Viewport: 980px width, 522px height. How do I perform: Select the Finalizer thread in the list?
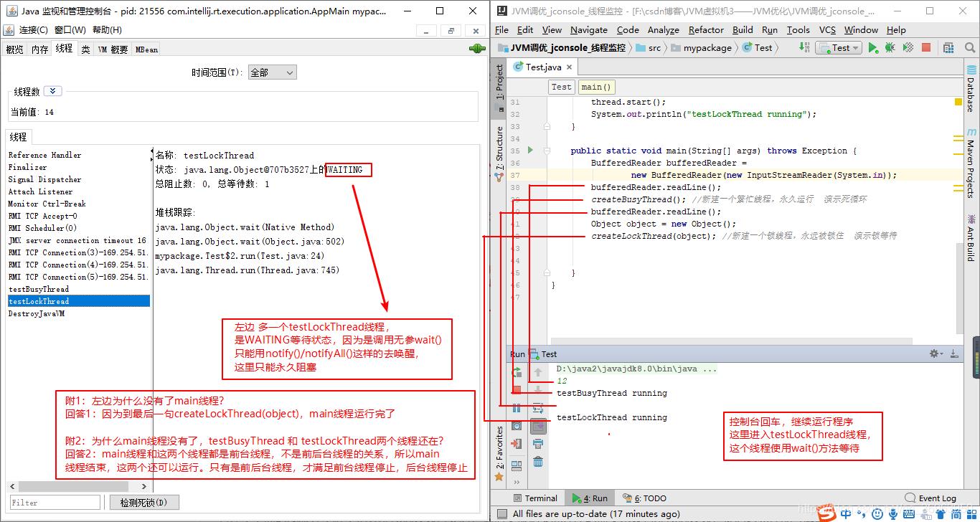click(78, 167)
